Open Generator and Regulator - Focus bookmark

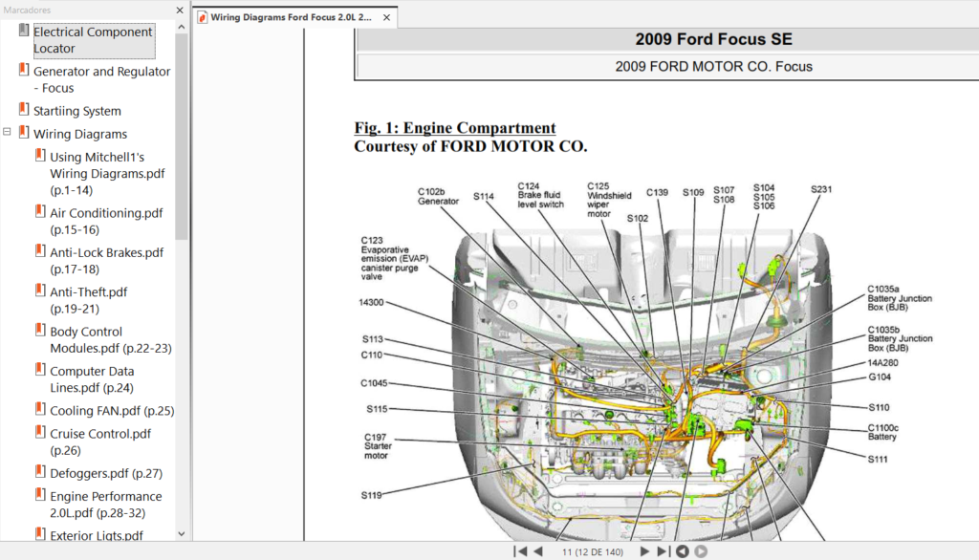point(101,79)
